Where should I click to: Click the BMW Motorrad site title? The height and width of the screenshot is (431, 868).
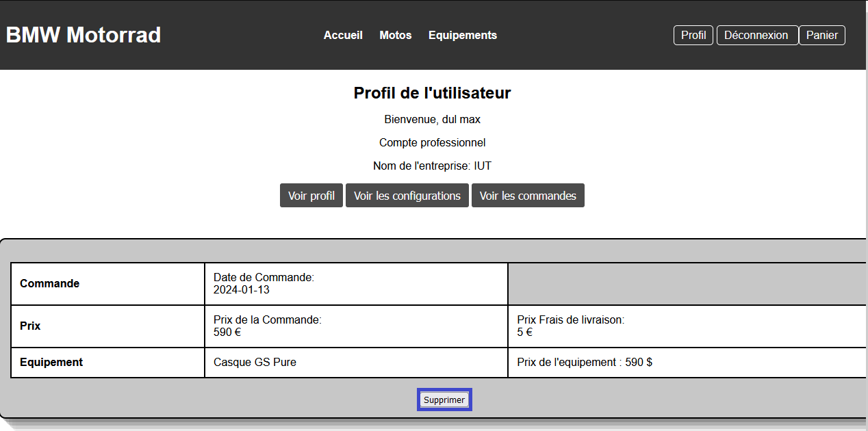tap(84, 35)
